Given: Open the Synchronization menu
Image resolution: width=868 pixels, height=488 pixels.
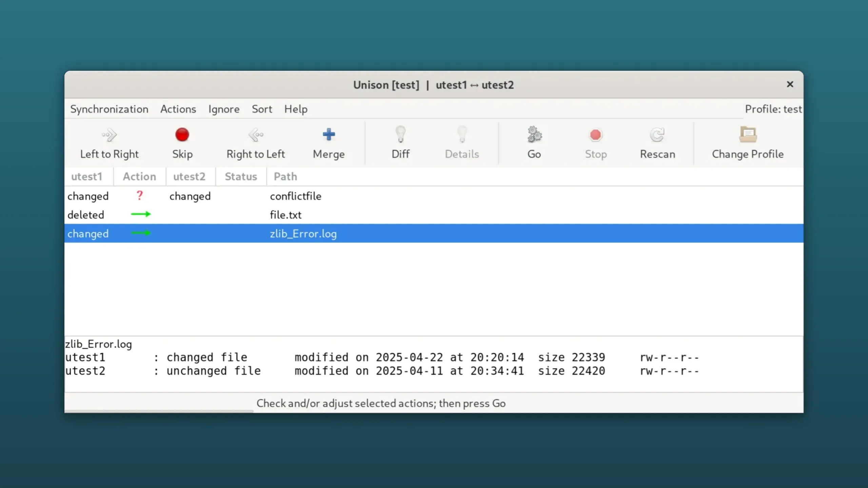Looking at the screenshot, I should (x=109, y=109).
